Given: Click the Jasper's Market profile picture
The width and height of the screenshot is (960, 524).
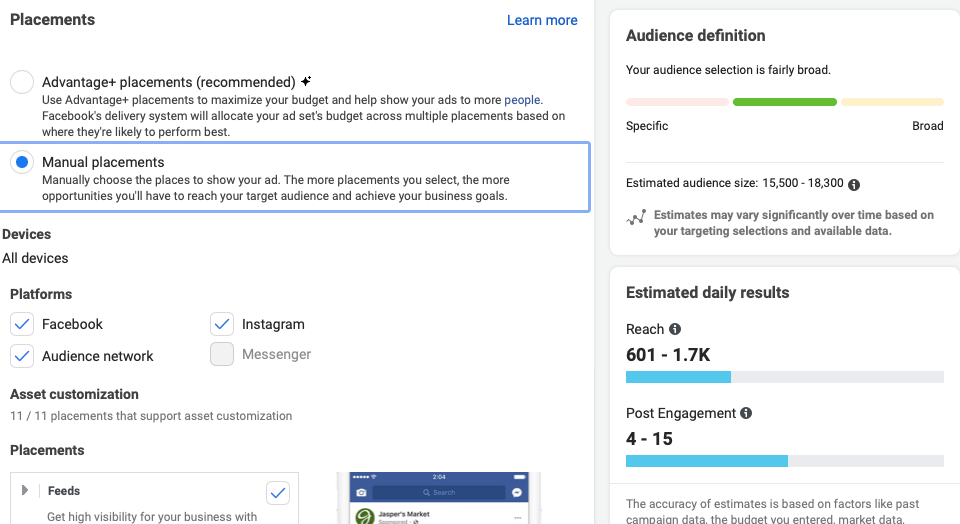Looking at the screenshot, I should 365,516.
